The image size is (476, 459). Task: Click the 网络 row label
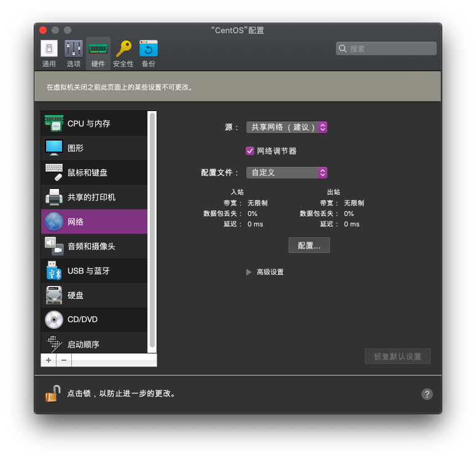tap(76, 222)
